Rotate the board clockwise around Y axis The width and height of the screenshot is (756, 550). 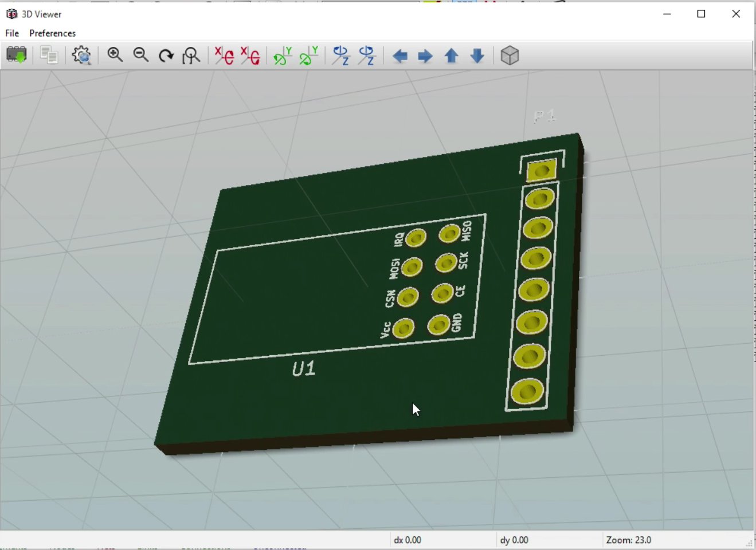click(282, 55)
